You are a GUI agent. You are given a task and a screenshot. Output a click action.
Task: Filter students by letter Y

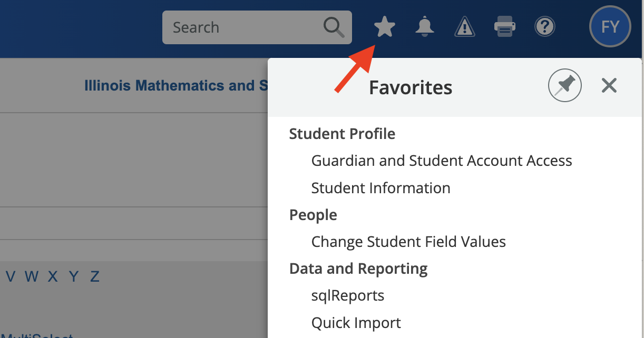[74, 276]
